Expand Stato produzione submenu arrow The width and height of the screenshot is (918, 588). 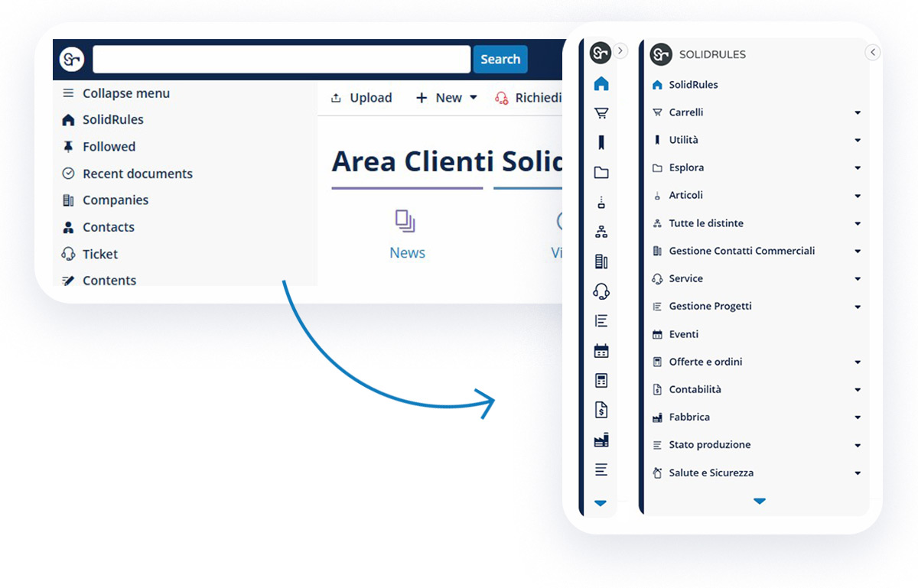click(858, 446)
